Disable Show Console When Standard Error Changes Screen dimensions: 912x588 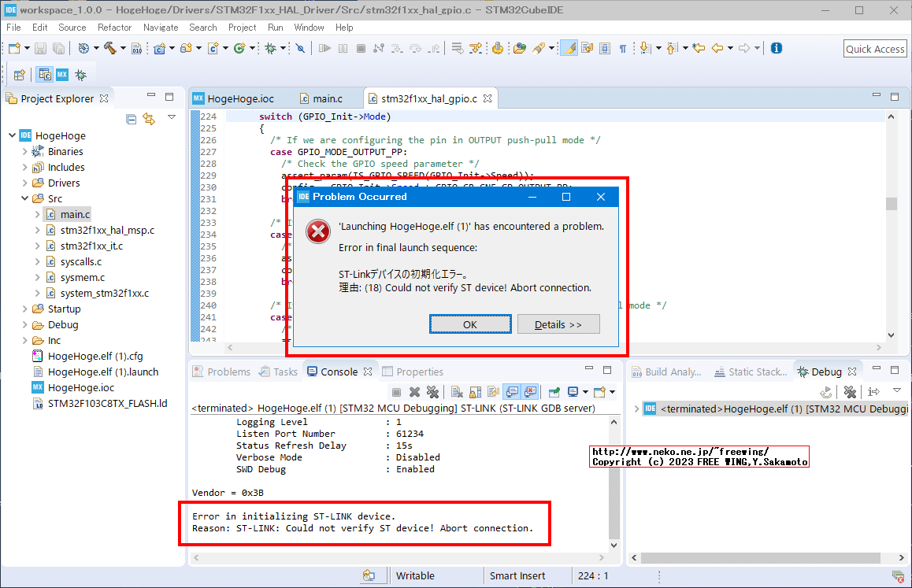(x=528, y=391)
